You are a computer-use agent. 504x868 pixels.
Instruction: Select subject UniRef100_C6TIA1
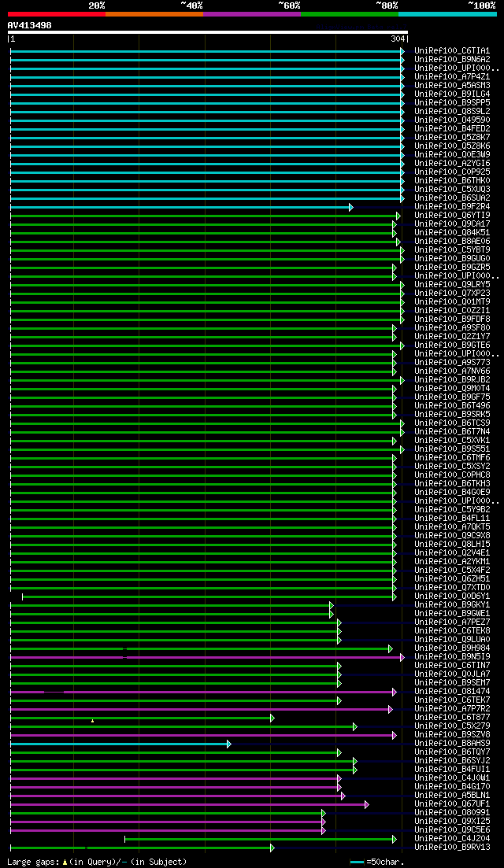pos(452,51)
